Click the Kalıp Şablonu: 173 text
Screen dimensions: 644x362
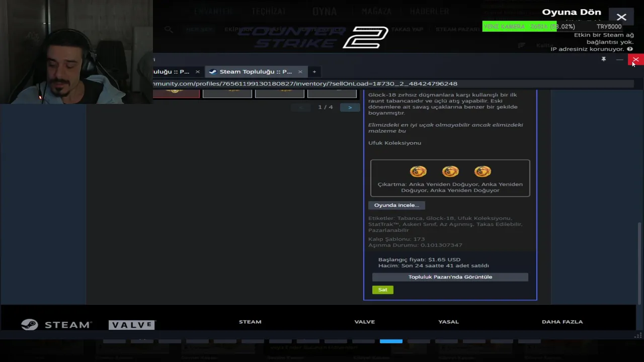(x=396, y=239)
